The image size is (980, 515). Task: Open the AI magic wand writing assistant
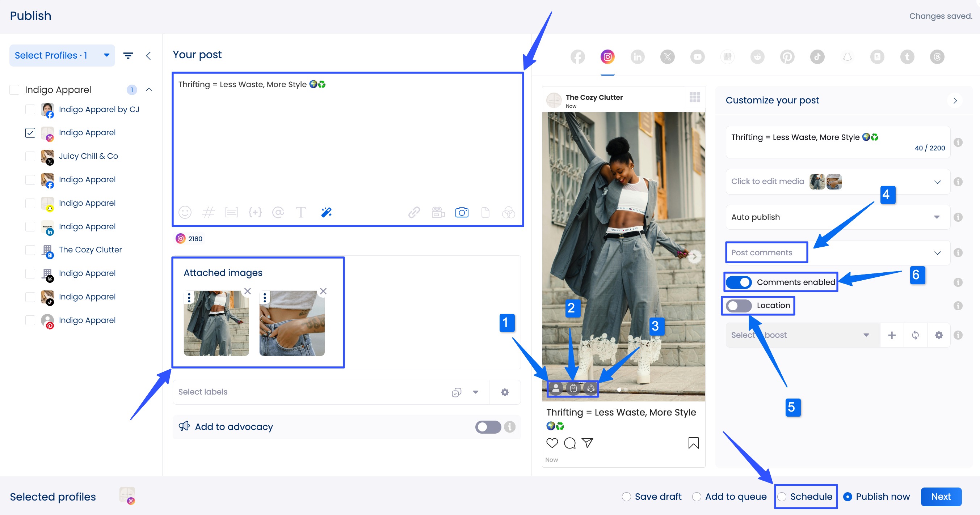327,212
